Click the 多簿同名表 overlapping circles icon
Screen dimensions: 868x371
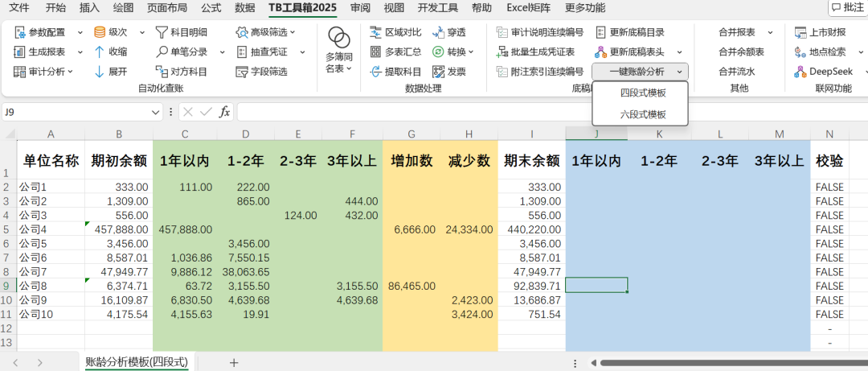tap(339, 39)
